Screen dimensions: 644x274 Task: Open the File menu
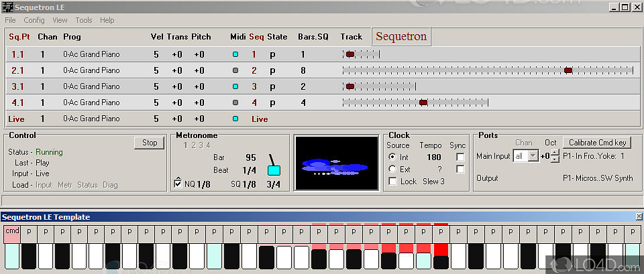[x=10, y=20]
